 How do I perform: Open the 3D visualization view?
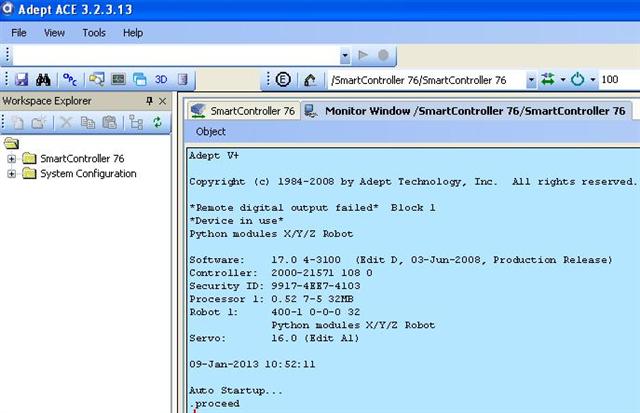161,80
